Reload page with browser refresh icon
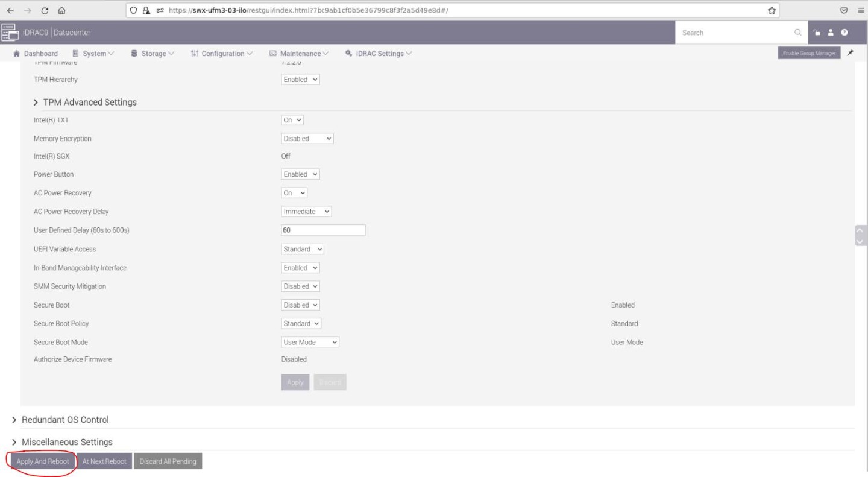Viewport: 868px width, 477px height. [x=45, y=10]
